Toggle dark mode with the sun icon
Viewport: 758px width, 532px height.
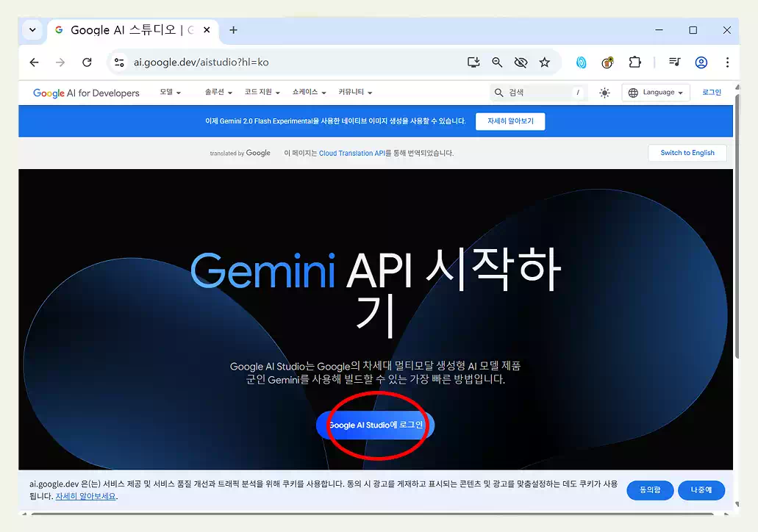(x=604, y=92)
